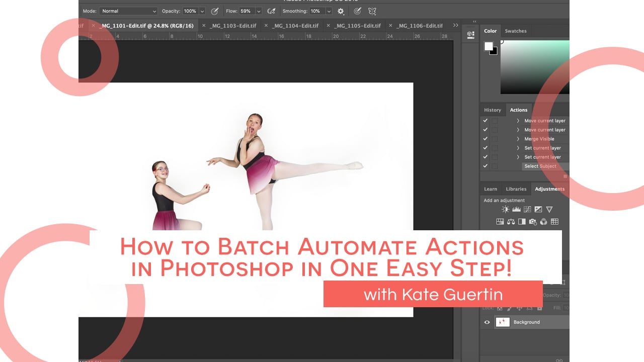
Task: Switch to the _MG_1106-Edit.tif document tab
Action: click(x=420, y=26)
